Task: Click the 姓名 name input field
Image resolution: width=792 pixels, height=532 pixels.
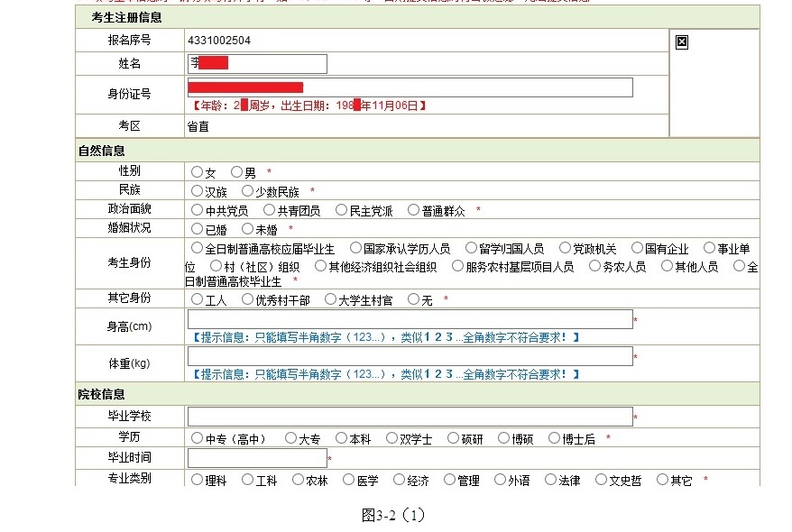Action: [257, 64]
